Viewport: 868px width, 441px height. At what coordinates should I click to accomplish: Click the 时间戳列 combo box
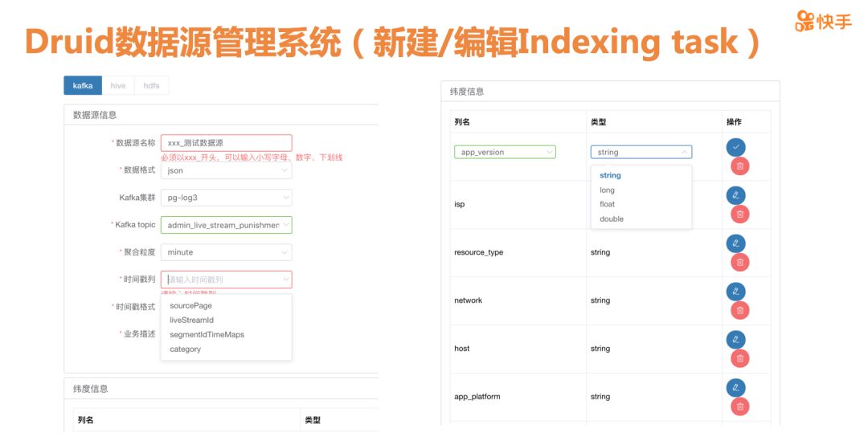point(227,280)
